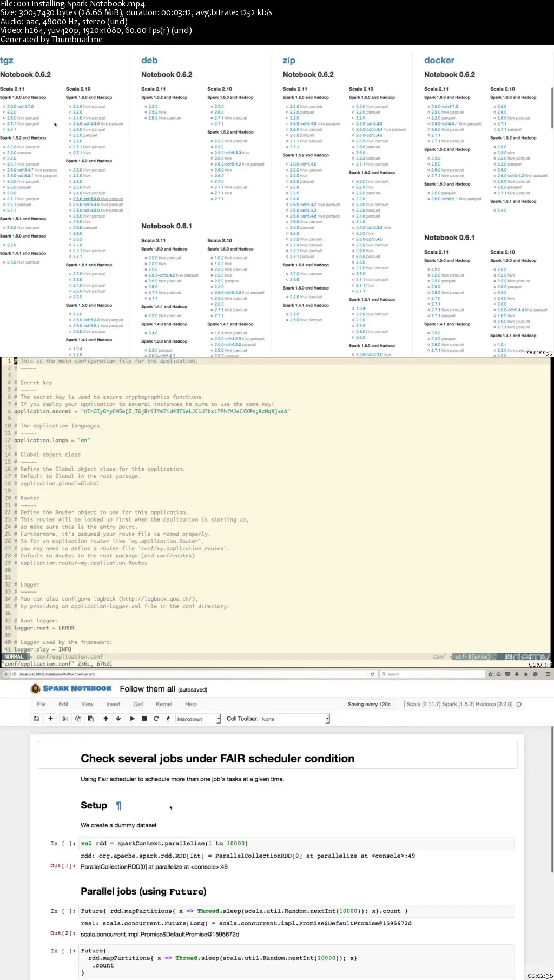554x980 pixels.
Task: Open the browser downloads arrow icon
Action: pos(517,674)
